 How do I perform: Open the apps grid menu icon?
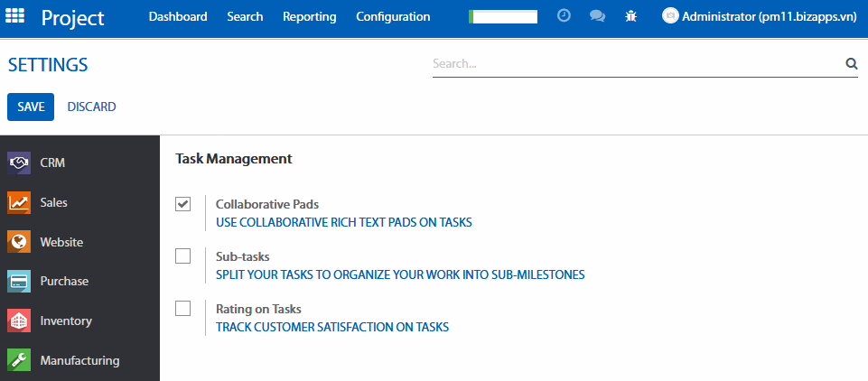click(17, 16)
